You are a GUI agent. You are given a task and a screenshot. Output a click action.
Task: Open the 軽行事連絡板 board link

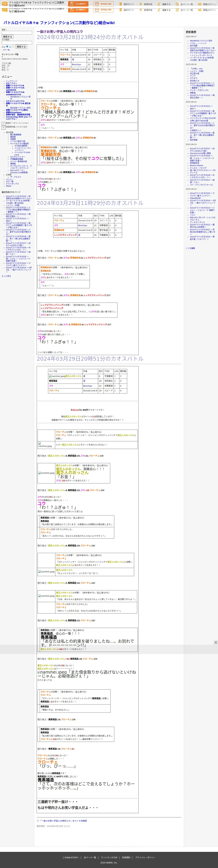[x=15, y=134]
